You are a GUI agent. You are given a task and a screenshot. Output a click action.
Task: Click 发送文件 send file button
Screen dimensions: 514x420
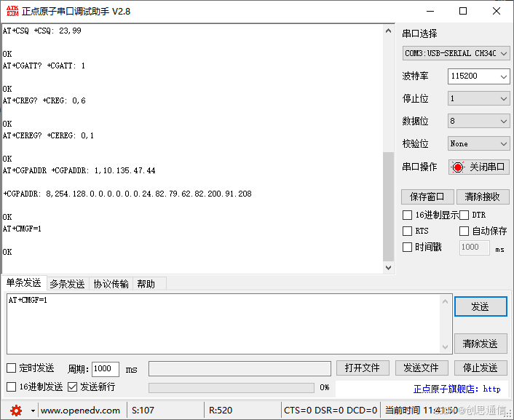pos(422,368)
